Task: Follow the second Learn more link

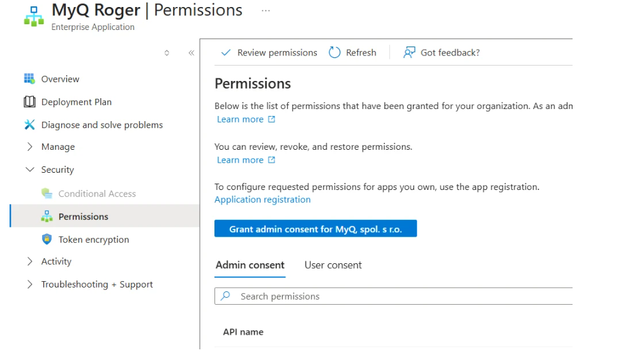Action: point(240,160)
